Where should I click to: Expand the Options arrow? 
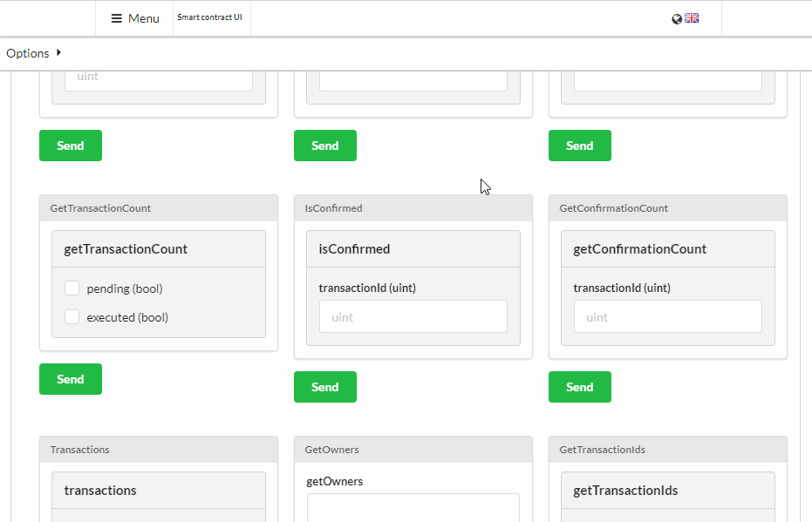(x=58, y=52)
